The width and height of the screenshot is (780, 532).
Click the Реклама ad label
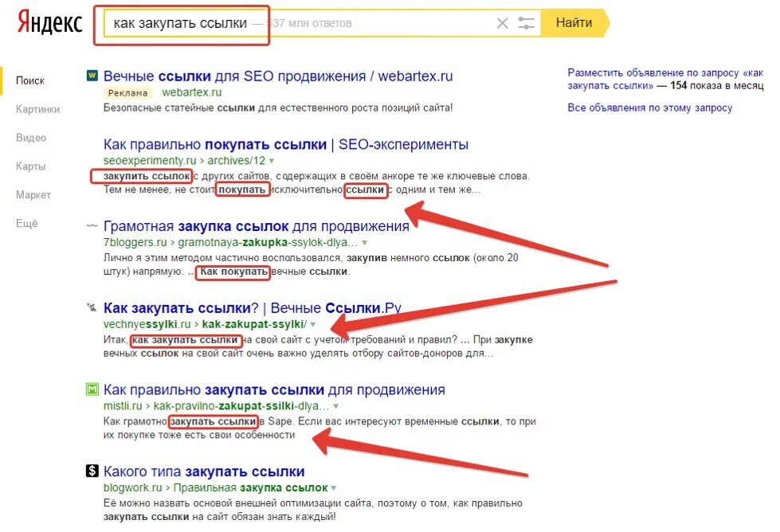tap(127, 92)
